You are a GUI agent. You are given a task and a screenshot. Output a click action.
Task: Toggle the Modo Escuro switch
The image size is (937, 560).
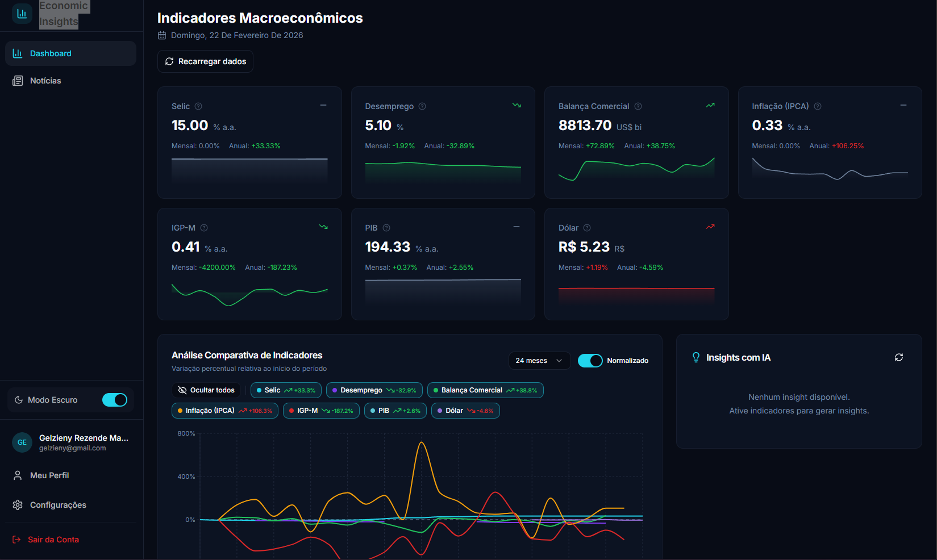point(114,399)
